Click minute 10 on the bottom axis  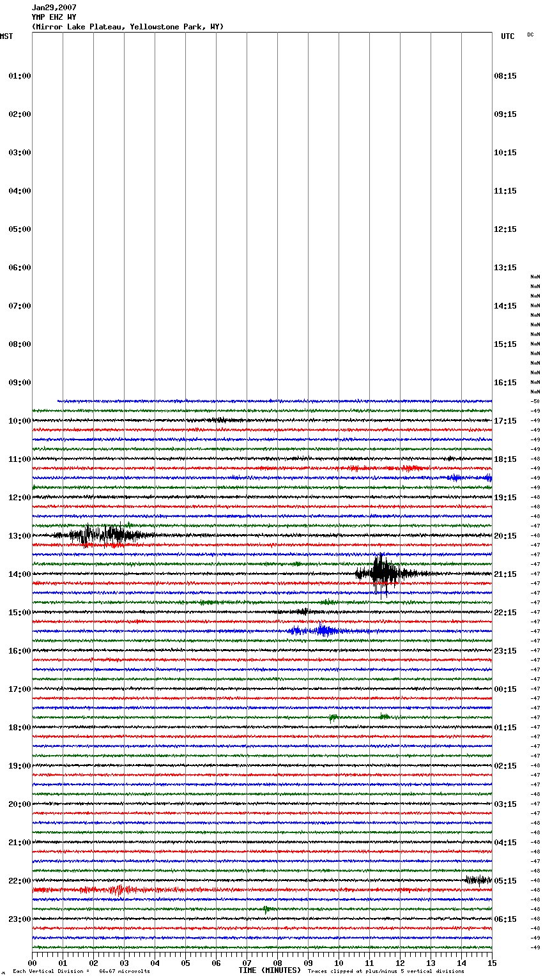(x=339, y=963)
